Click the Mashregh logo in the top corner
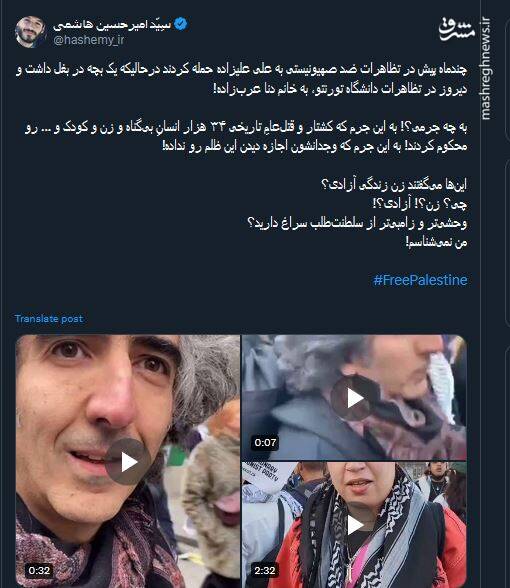The height and width of the screenshot is (588, 510). [457, 29]
